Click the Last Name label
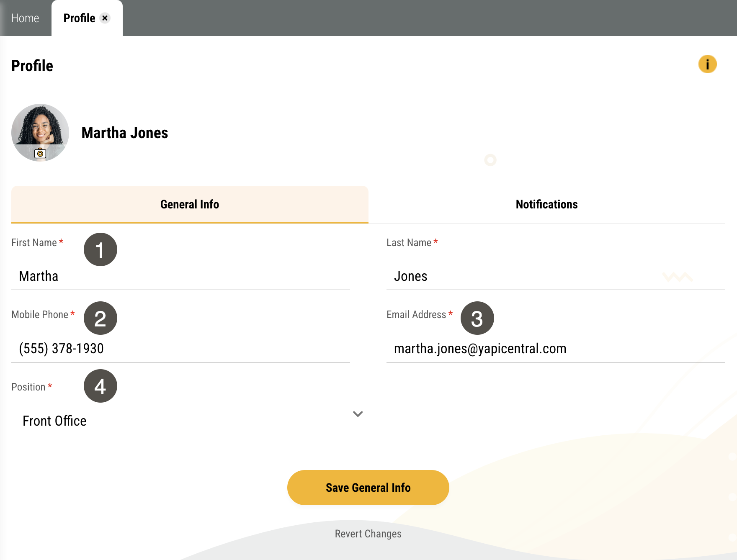 [409, 243]
